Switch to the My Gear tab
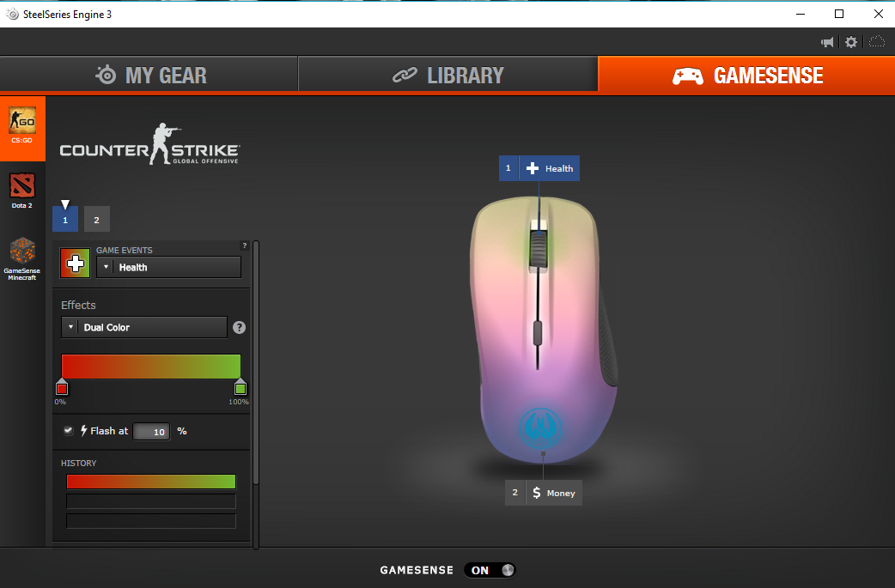The height and width of the screenshot is (588, 895). [149, 76]
